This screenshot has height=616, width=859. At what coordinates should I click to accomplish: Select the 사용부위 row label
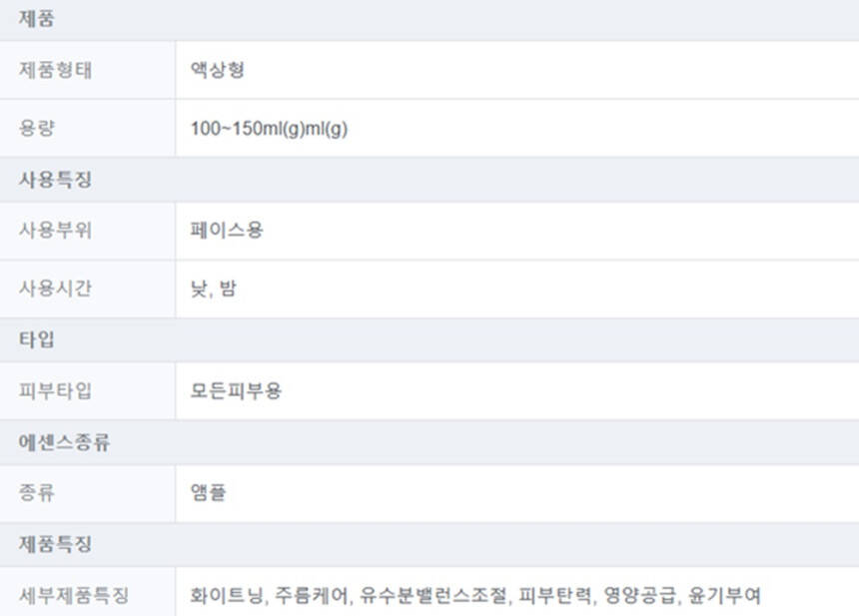pyautogui.click(x=55, y=231)
